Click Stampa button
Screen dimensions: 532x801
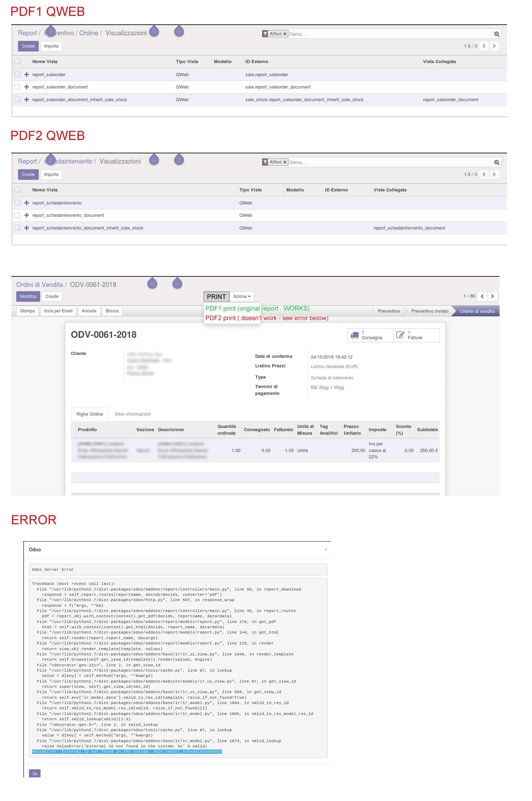coord(27,311)
